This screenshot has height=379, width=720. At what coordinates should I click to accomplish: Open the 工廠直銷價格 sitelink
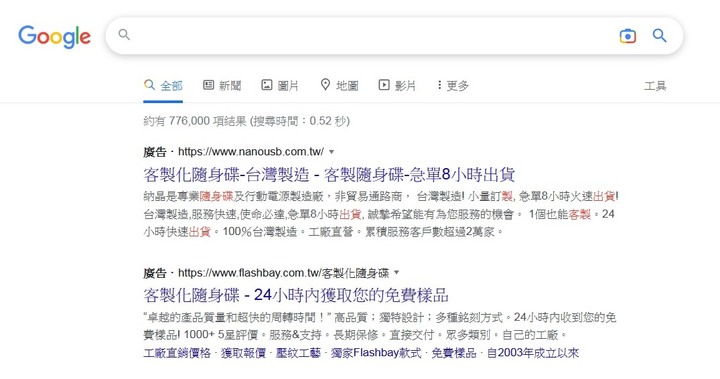point(177,353)
